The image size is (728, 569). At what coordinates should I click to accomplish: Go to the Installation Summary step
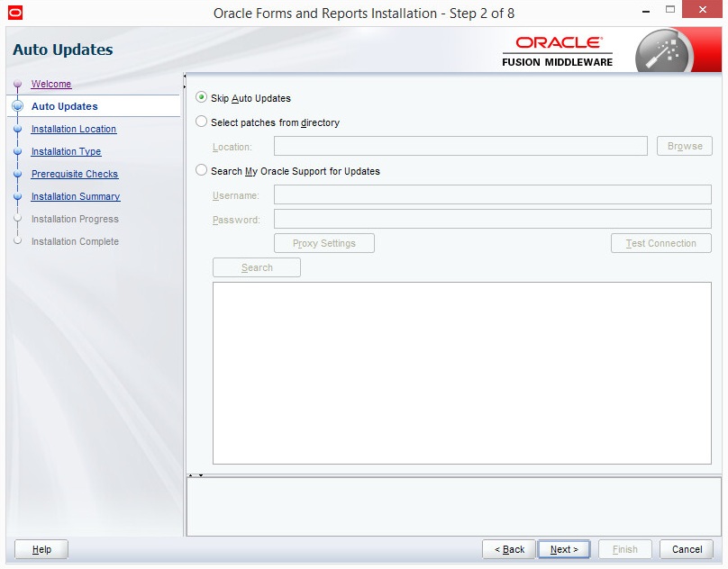75,196
